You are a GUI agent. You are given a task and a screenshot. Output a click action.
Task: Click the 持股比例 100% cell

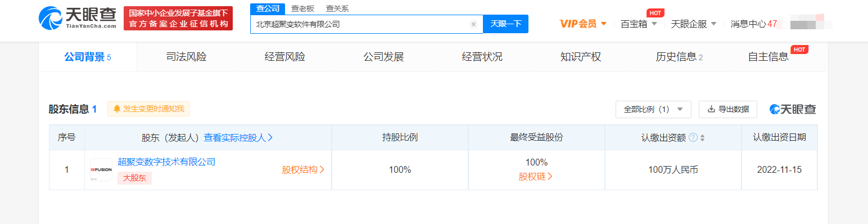point(400,169)
